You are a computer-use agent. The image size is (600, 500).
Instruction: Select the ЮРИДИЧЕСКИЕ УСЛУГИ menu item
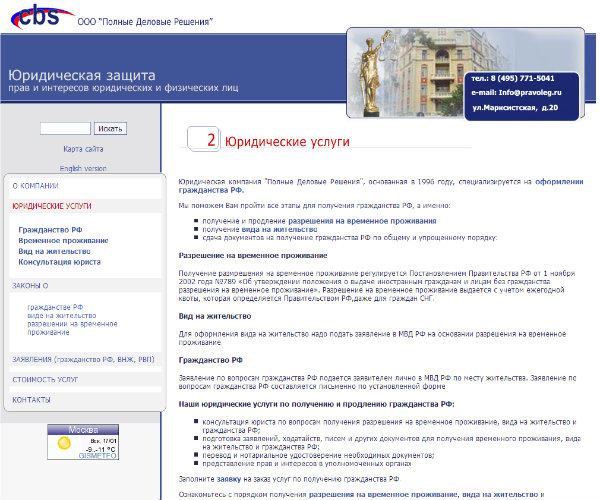(52, 206)
